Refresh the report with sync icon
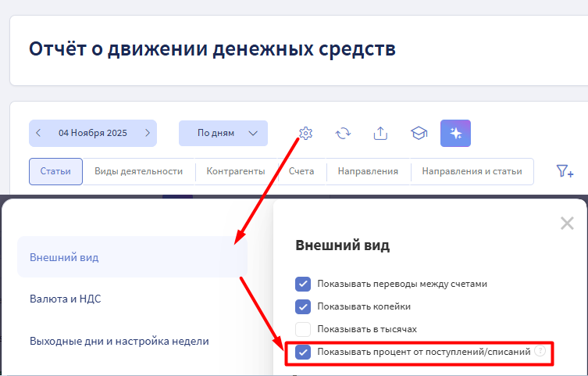Viewport: 588px width, 376px height. [x=343, y=133]
